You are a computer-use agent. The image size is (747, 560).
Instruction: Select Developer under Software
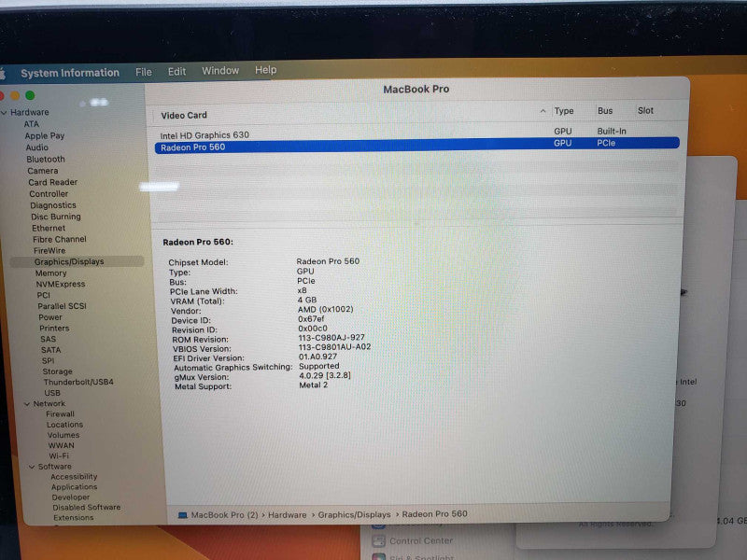pyautogui.click(x=71, y=497)
